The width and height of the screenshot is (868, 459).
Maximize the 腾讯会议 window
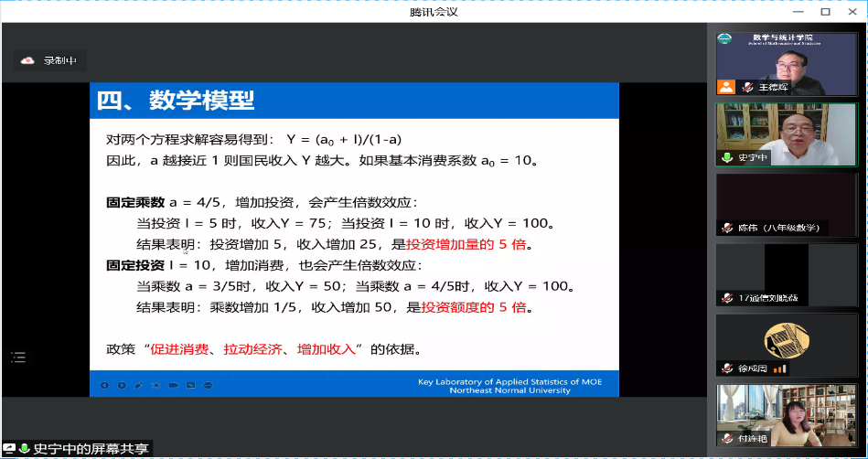[x=825, y=12]
